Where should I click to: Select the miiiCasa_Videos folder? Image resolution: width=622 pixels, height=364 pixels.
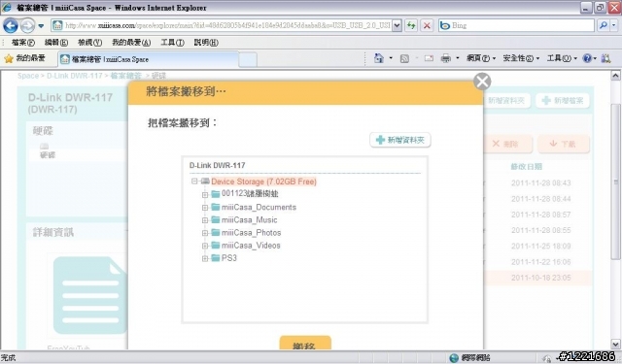pyautogui.click(x=251, y=246)
